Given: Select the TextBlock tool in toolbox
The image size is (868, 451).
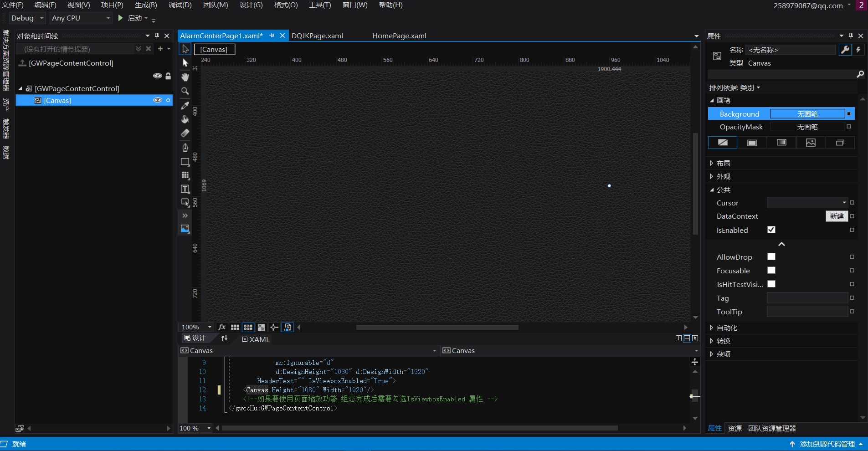Looking at the screenshot, I should [x=185, y=189].
